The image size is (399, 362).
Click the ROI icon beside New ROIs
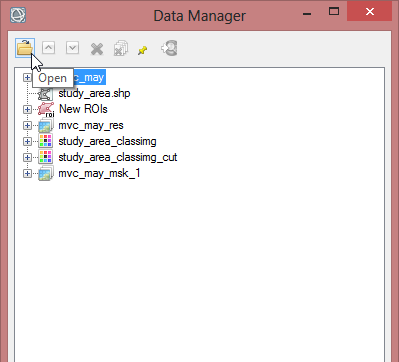46,109
